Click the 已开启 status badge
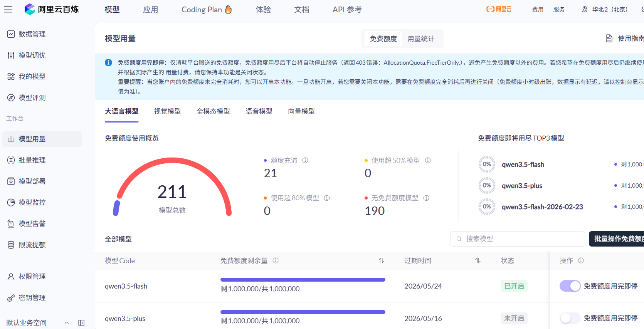Image resolution: width=644 pixels, height=329 pixels. coord(514,286)
